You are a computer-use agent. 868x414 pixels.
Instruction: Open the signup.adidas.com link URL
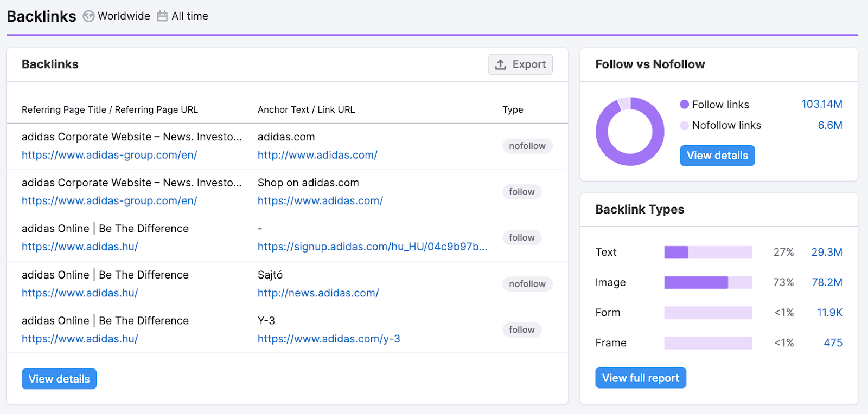pos(373,247)
